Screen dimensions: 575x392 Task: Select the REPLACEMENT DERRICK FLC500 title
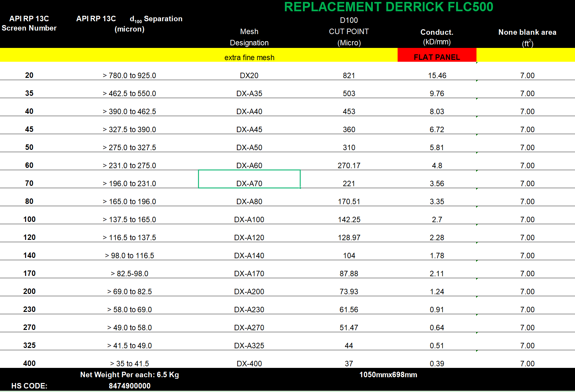[x=388, y=7]
